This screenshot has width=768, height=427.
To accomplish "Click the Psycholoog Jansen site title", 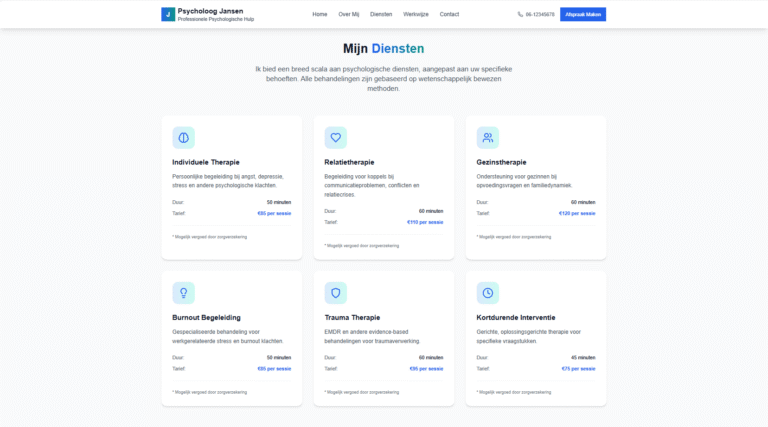I will point(210,11).
